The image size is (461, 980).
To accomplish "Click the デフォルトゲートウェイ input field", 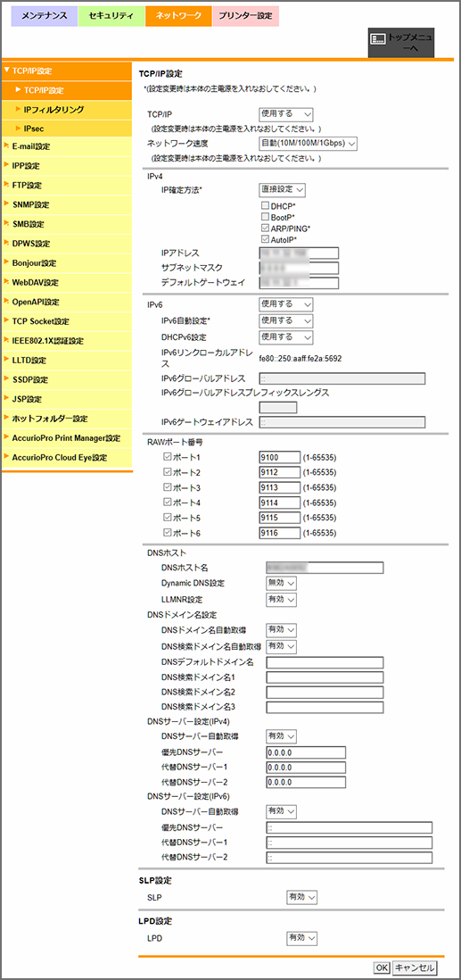I will [x=298, y=283].
